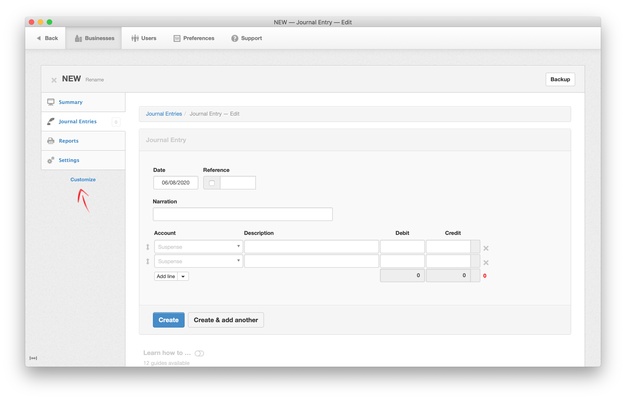Toggle the Learn how to guides switch

coord(199,353)
